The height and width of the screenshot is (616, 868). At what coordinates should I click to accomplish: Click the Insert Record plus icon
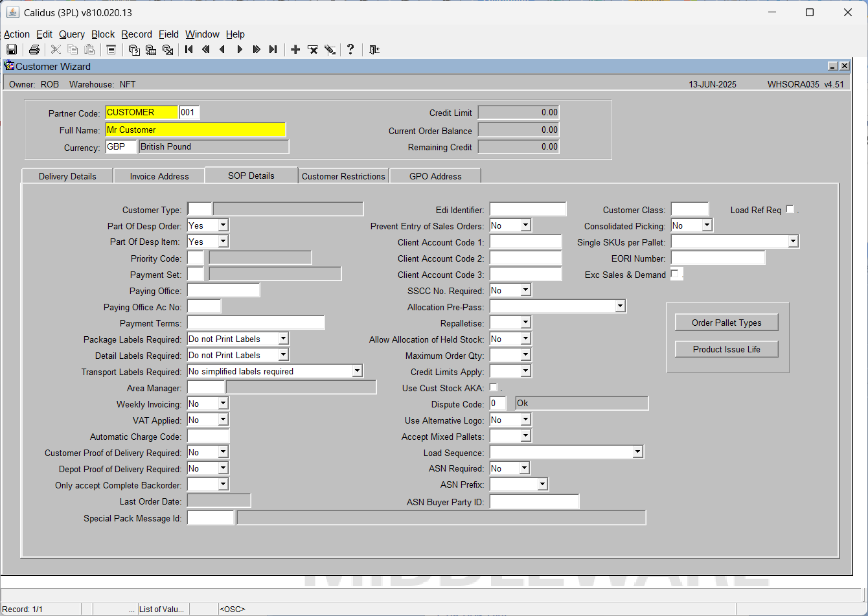[295, 50]
